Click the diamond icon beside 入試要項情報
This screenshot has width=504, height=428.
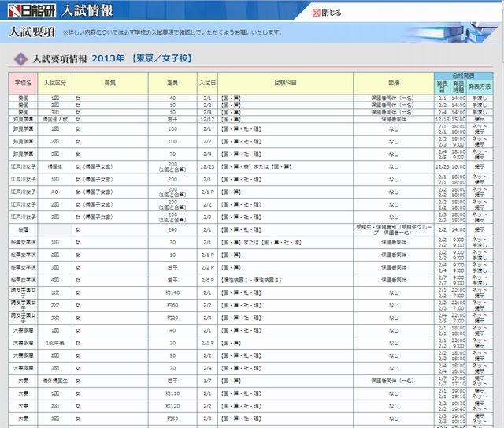(x=20, y=59)
